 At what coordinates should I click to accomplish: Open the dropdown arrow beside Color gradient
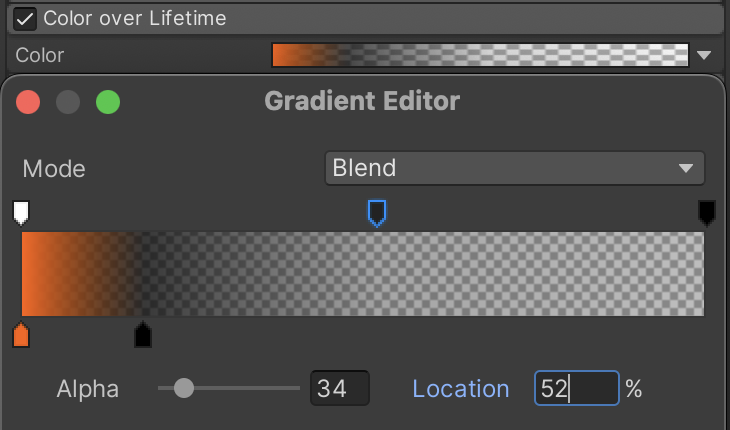click(x=704, y=56)
